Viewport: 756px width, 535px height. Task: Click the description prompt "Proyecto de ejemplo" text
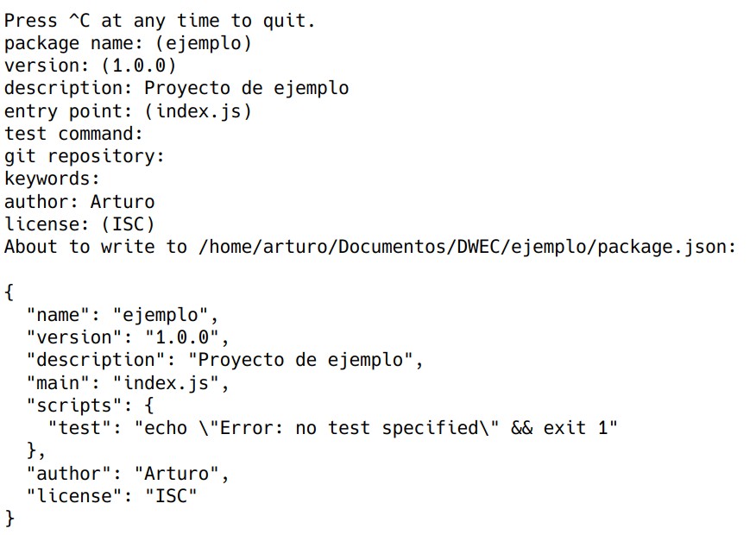(x=246, y=88)
